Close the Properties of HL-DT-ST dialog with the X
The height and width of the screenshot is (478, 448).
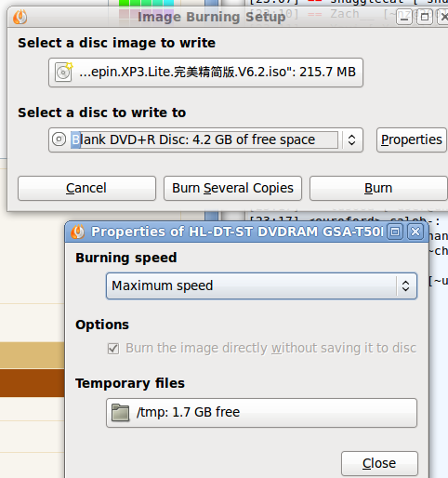[415, 232]
